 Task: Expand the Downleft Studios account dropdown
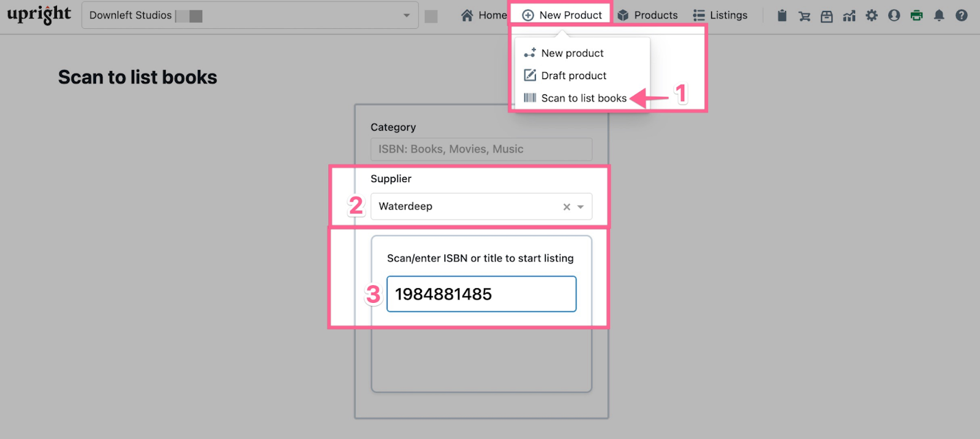point(406,15)
